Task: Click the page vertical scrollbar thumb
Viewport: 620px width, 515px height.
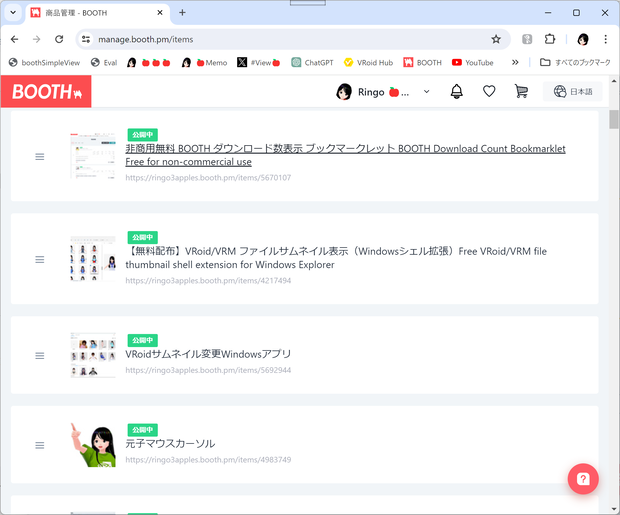Action: [x=613, y=119]
